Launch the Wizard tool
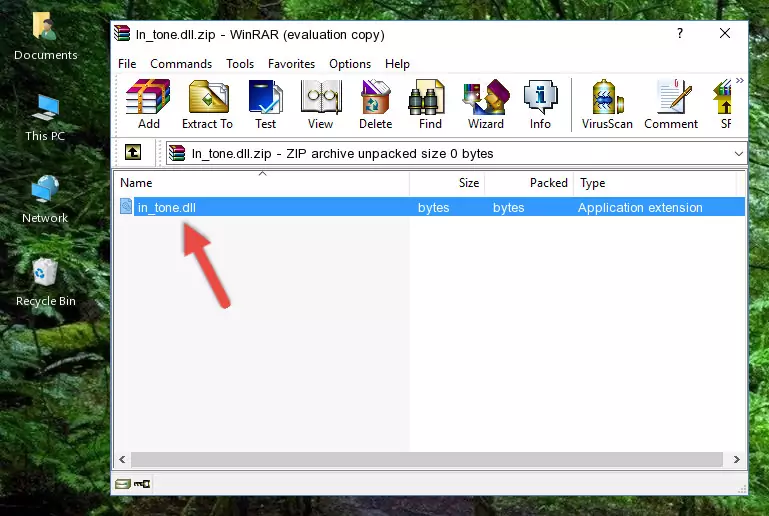Viewport: 769px width, 516px height. click(486, 104)
